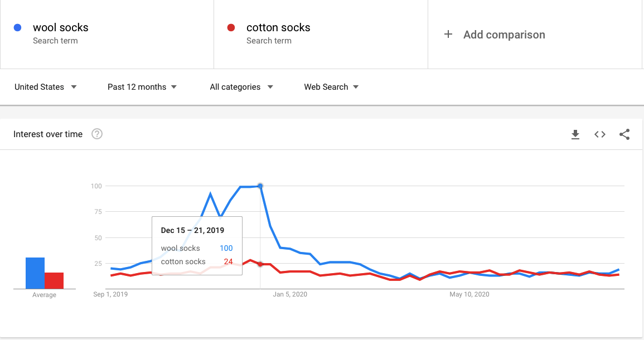Click the Interest over time heading
The image size is (644, 340).
pos(47,134)
